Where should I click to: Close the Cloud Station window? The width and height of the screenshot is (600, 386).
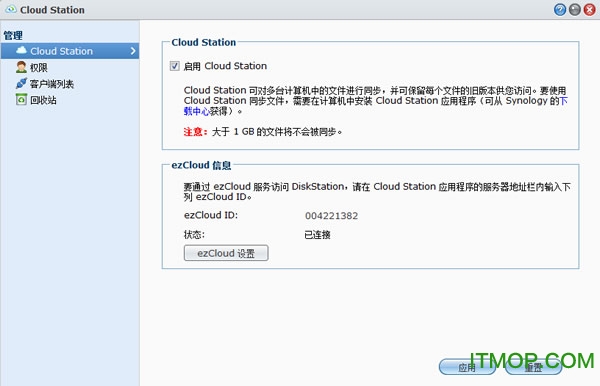[590, 10]
